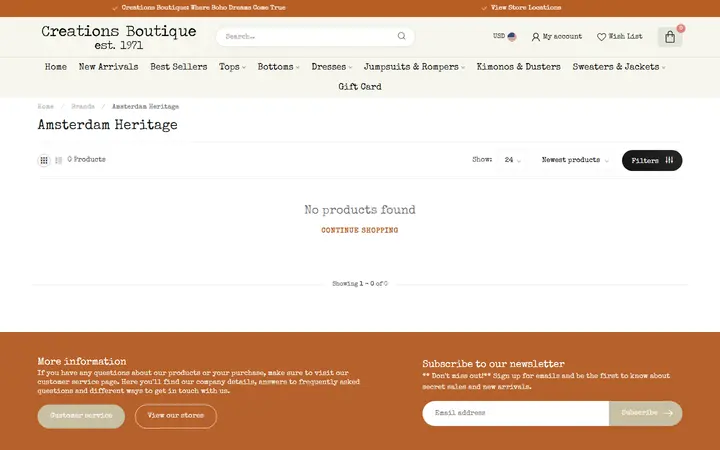Click the My account person icon
The width and height of the screenshot is (720, 450).
point(535,37)
